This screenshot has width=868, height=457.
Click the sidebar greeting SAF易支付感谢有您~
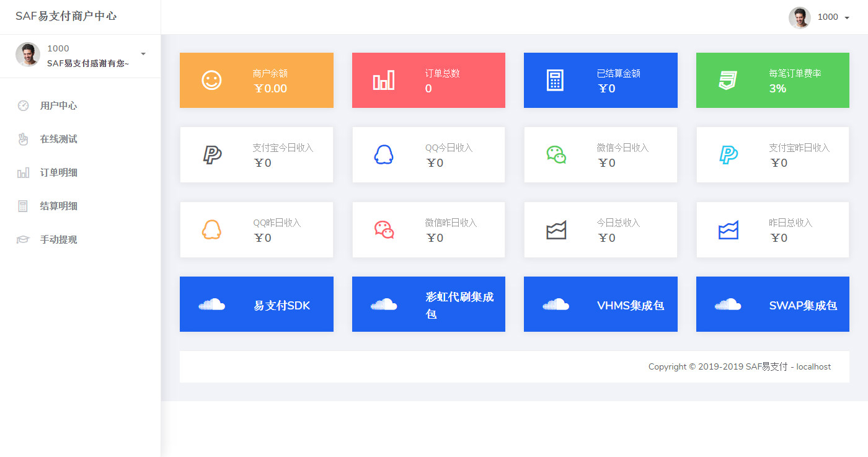pos(88,63)
